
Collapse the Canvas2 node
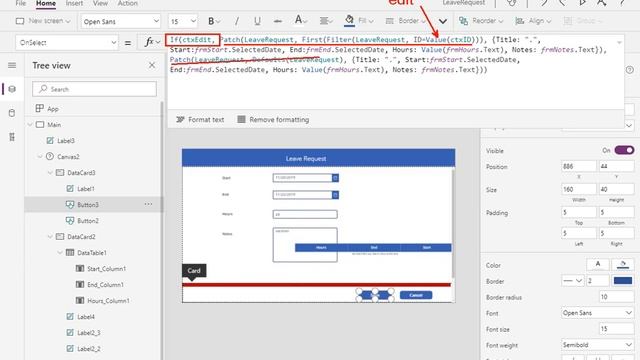point(40,156)
